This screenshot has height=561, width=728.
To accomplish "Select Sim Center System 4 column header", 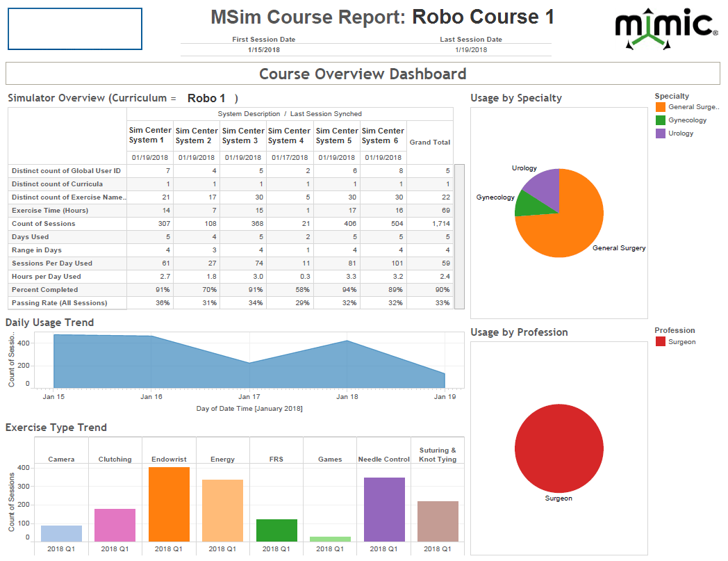I will point(289,136).
